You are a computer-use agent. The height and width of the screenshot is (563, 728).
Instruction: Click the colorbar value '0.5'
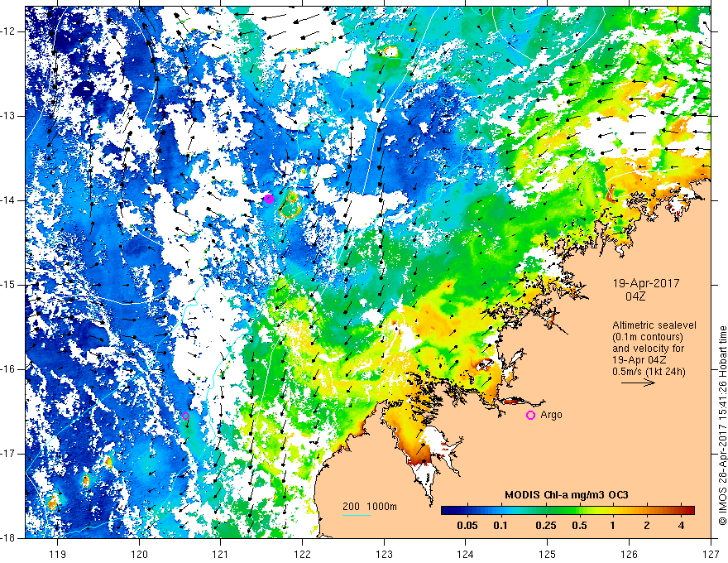[579, 526]
